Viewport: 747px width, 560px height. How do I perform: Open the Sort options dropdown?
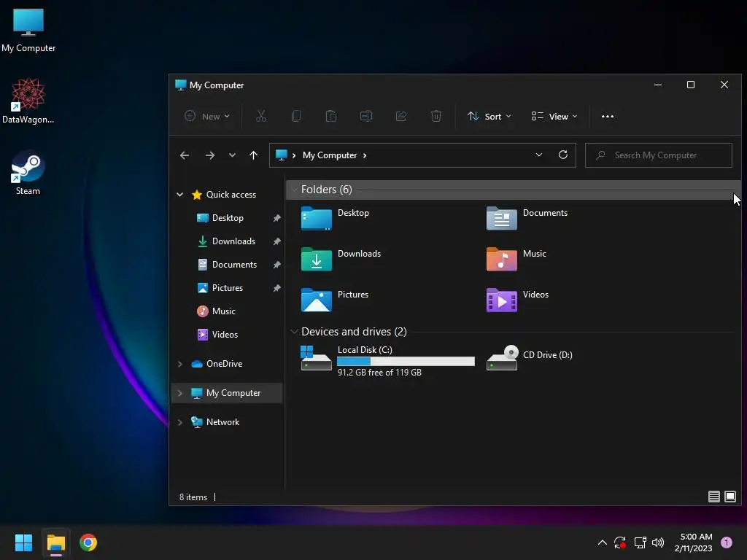coord(489,116)
